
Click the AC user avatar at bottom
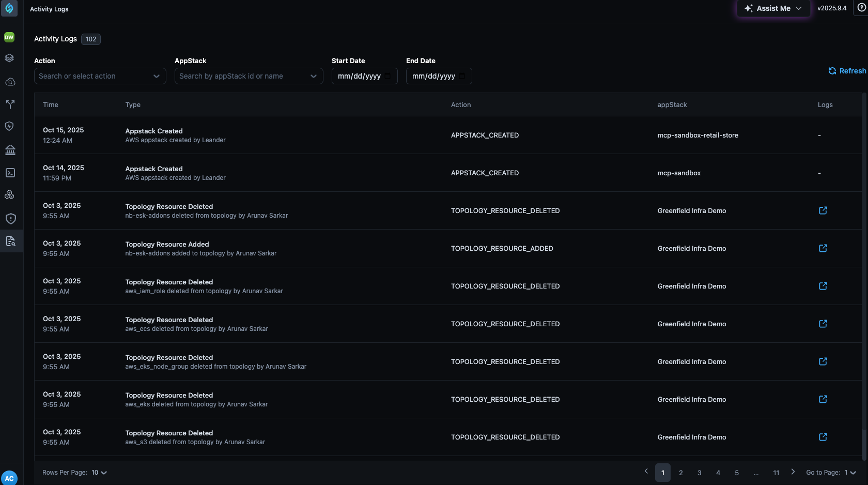click(x=9, y=477)
